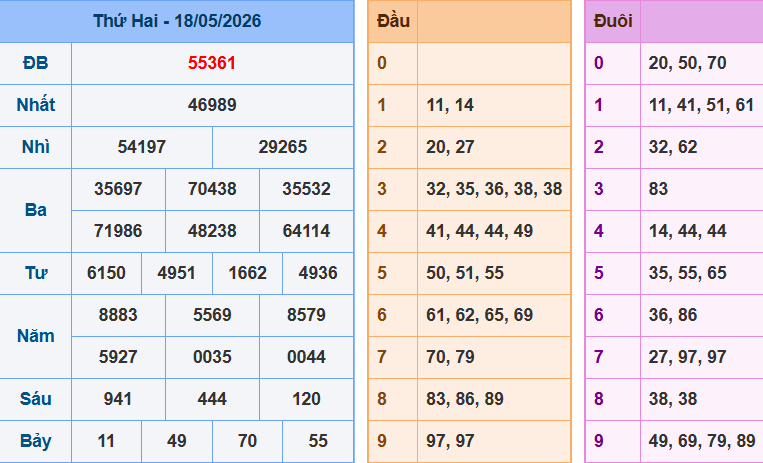This screenshot has height=463, width=763.
Task: Click the Năm row label
Action: tap(36, 335)
